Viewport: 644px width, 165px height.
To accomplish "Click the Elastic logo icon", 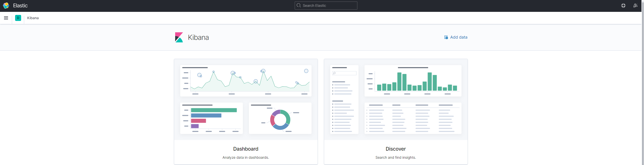I will tap(6, 6).
